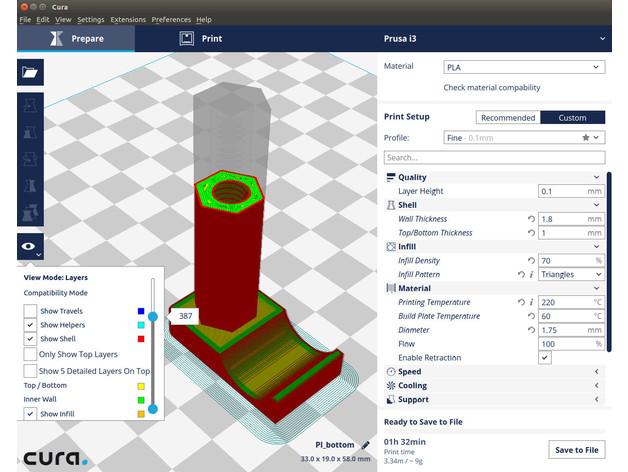Image resolution: width=628 pixels, height=472 pixels.
Task: Switch to the Print tab
Action: pos(200,39)
